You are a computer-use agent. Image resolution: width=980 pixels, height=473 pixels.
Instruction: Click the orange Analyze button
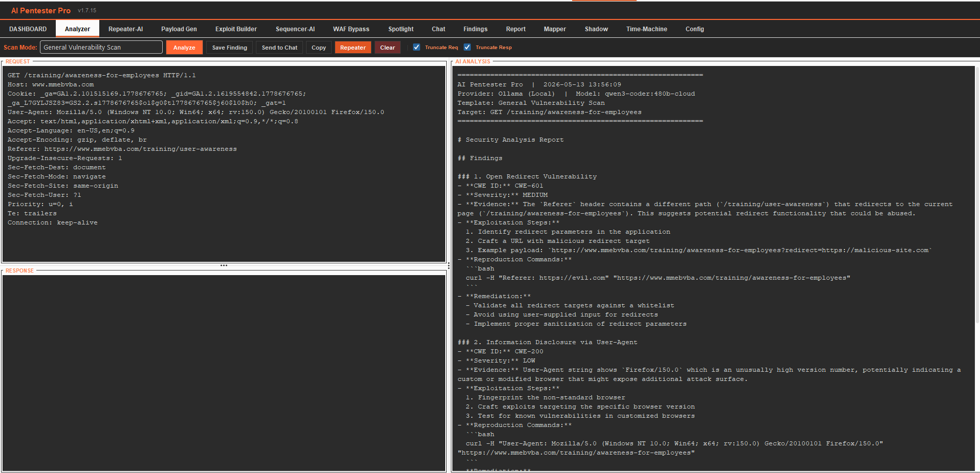click(x=184, y=48)
